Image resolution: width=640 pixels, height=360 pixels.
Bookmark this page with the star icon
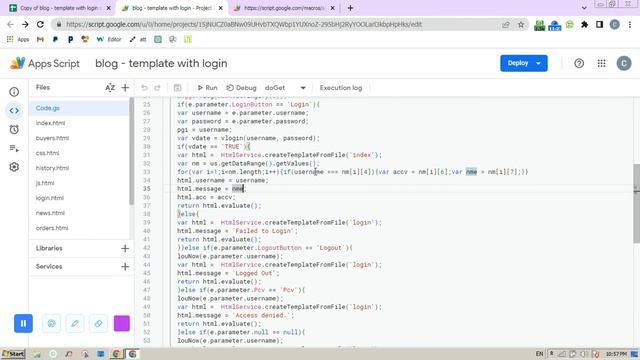pos(521,24)
